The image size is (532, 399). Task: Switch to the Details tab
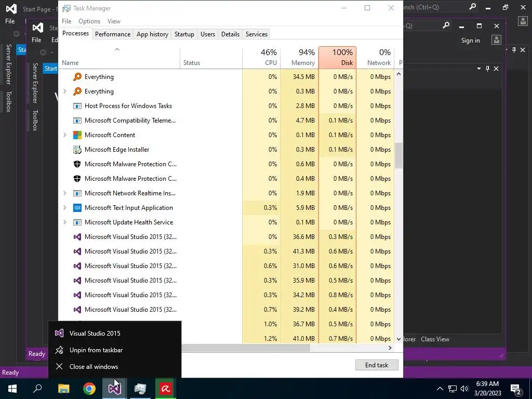pyautogui.click(x=230, y=34)
